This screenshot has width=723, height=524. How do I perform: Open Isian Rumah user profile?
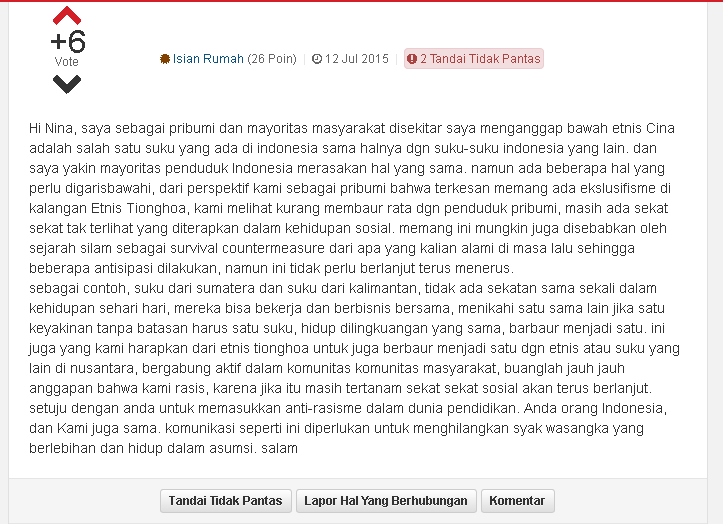[208, 59]
